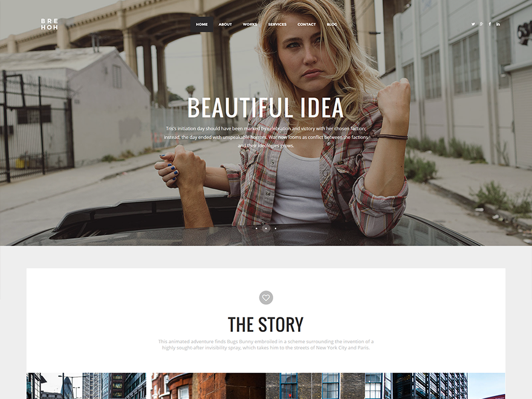Open the Works menu item
532x399 pixels.
[250, 24]
